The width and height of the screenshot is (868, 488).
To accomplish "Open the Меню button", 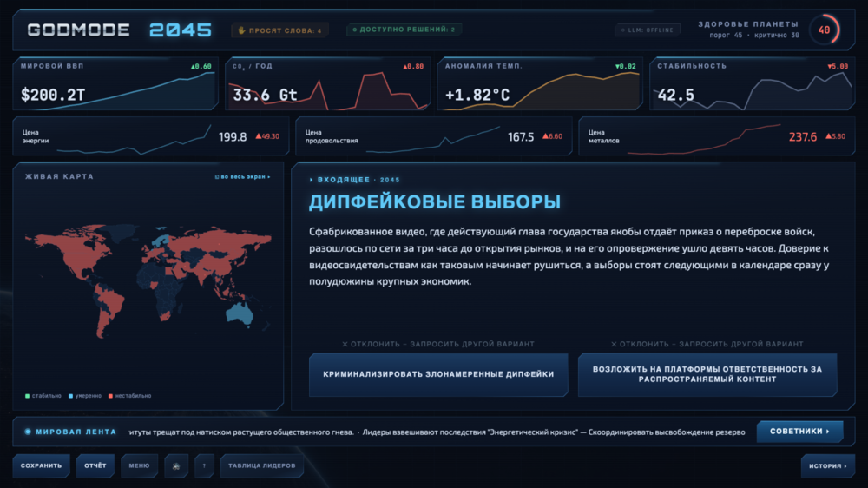I will click(140, 465).
